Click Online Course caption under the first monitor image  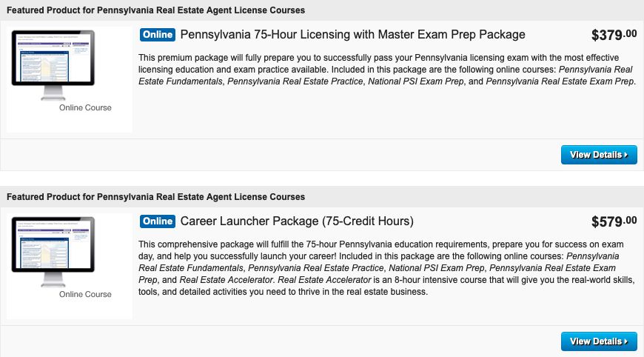[85, 107]
